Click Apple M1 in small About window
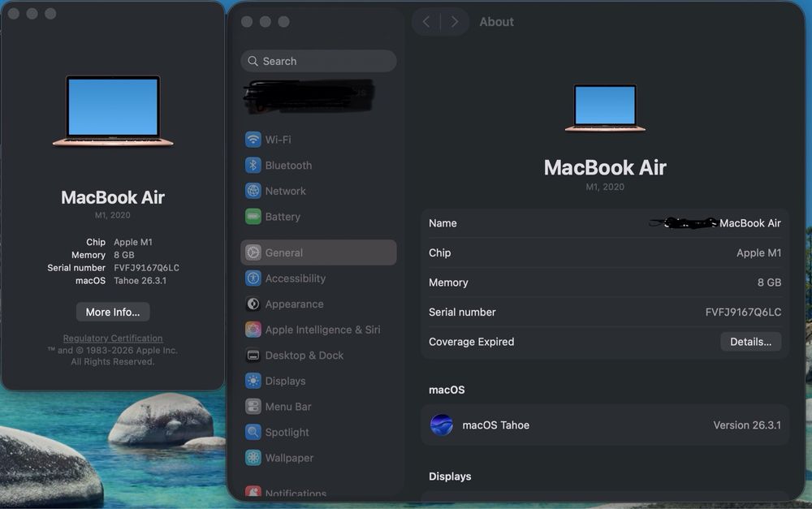This screenshot has width=812, height=509. click(133, 242)
